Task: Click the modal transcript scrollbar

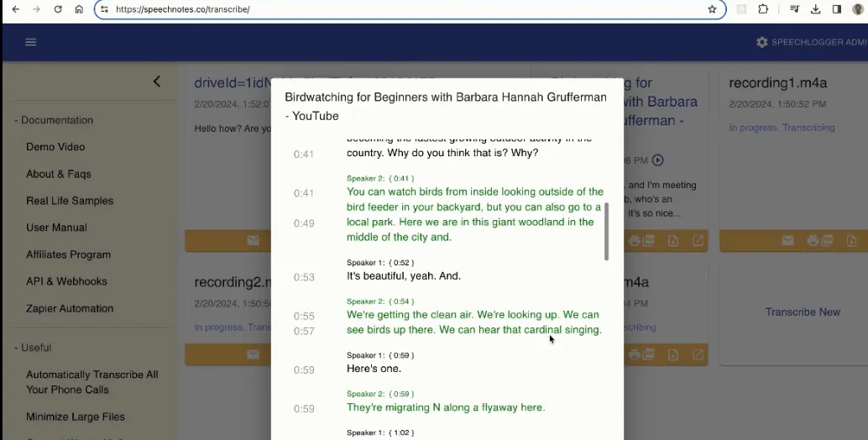Action: (x=606, y=231)
